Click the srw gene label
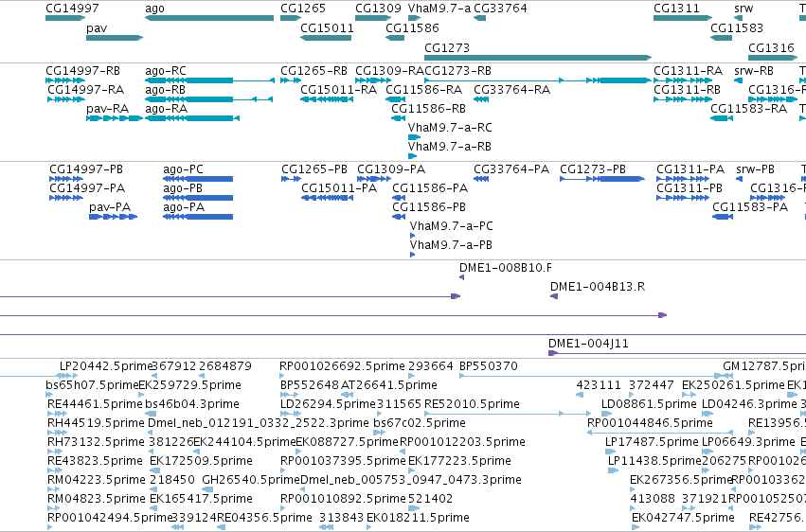 (x=743, y=9)
